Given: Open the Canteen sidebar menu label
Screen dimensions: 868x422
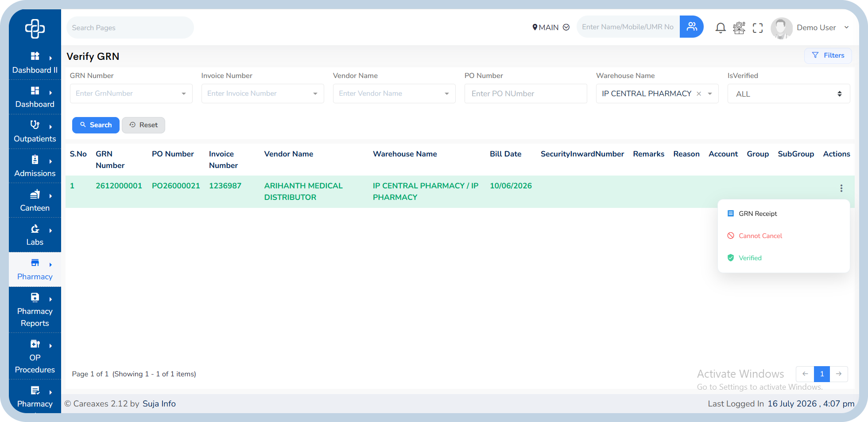Looking at the screenshot, I should (35, 208).
